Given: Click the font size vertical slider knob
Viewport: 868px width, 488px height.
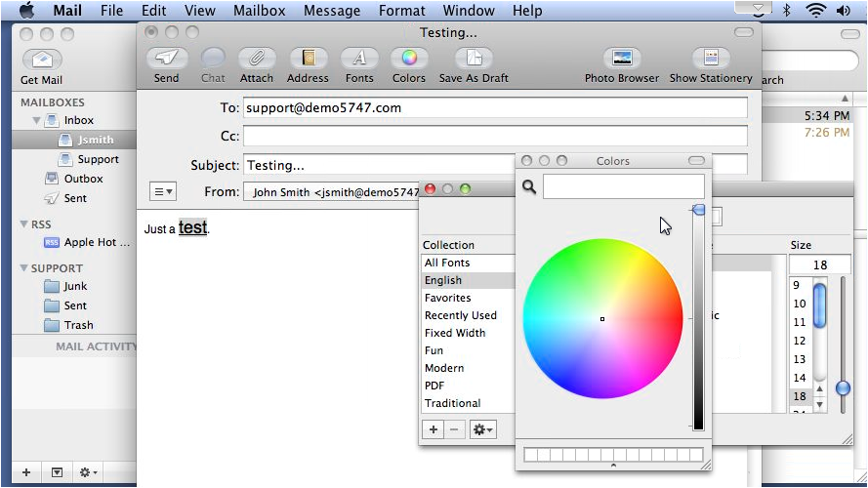Looking at the screenshot, I should pyautogui.click(x=843, y=388).
